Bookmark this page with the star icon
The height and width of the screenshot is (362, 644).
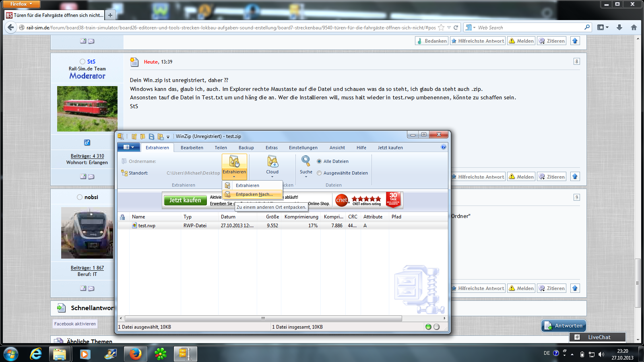[x=441, y=28]
